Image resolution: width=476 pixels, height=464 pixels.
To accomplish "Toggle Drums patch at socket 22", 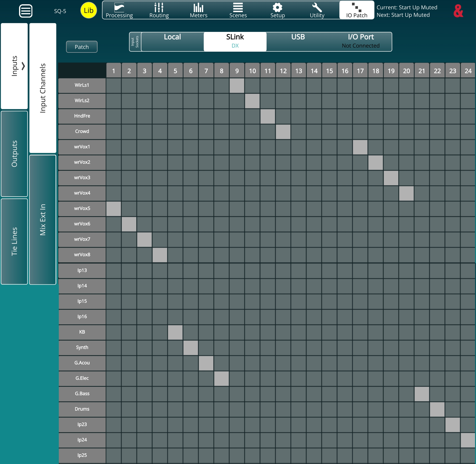I will tap(437, 409).
